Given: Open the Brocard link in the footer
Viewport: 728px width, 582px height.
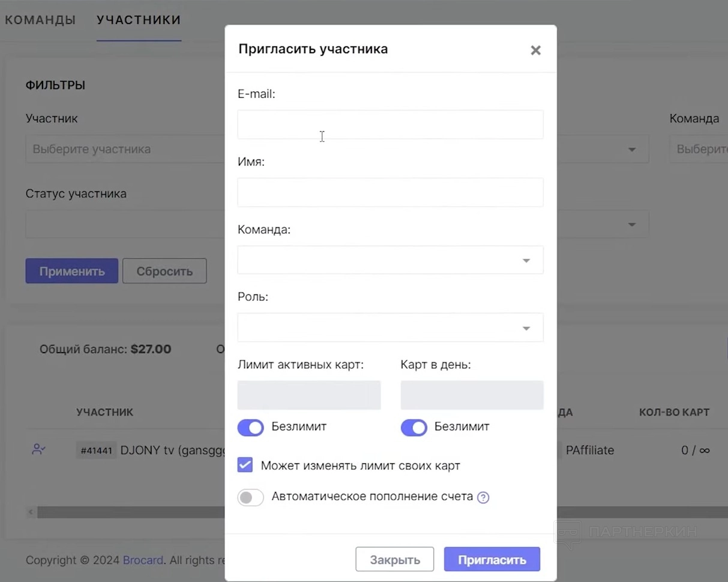Looking at the screenshot, I should [x=143, y=560].
